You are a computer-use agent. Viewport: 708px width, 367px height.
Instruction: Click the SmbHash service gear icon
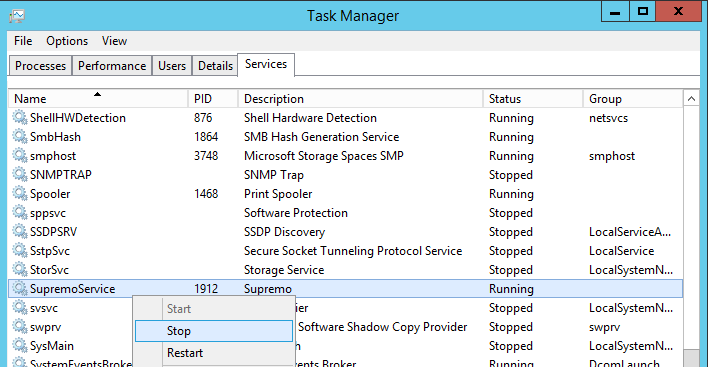pos(19,136)
